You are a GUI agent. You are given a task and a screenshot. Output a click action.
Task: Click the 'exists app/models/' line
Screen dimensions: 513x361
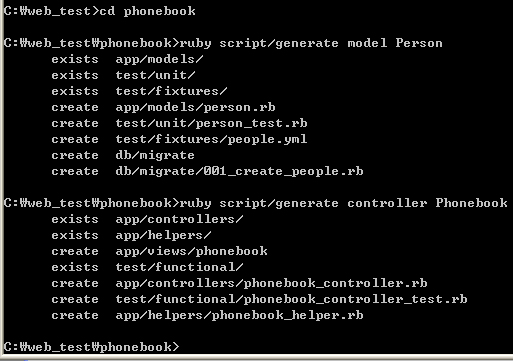127,59
